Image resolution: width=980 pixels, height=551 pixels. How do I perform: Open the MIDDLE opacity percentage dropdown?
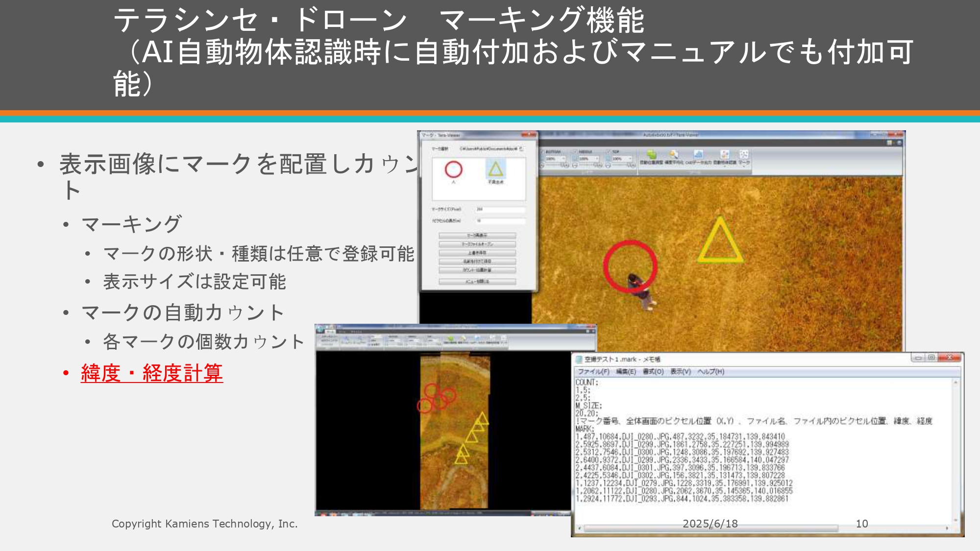(597, 159)
